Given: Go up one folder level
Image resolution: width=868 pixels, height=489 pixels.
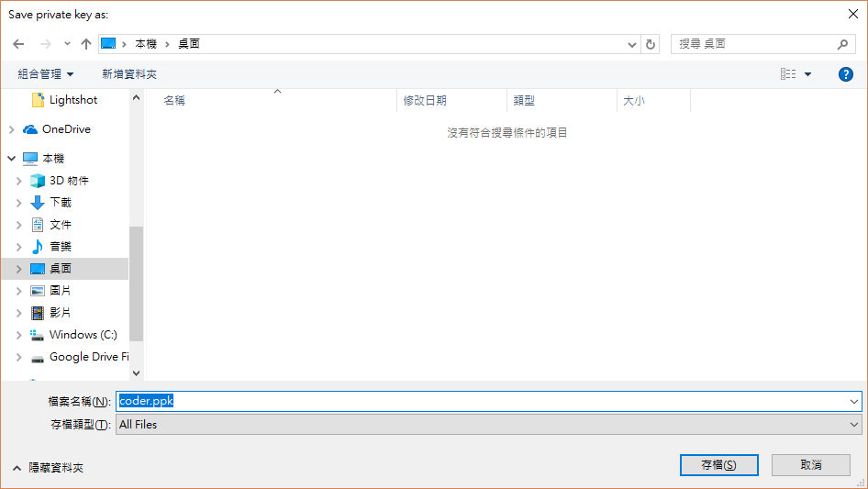Looking at the screenshot, I should coord(86,44).
